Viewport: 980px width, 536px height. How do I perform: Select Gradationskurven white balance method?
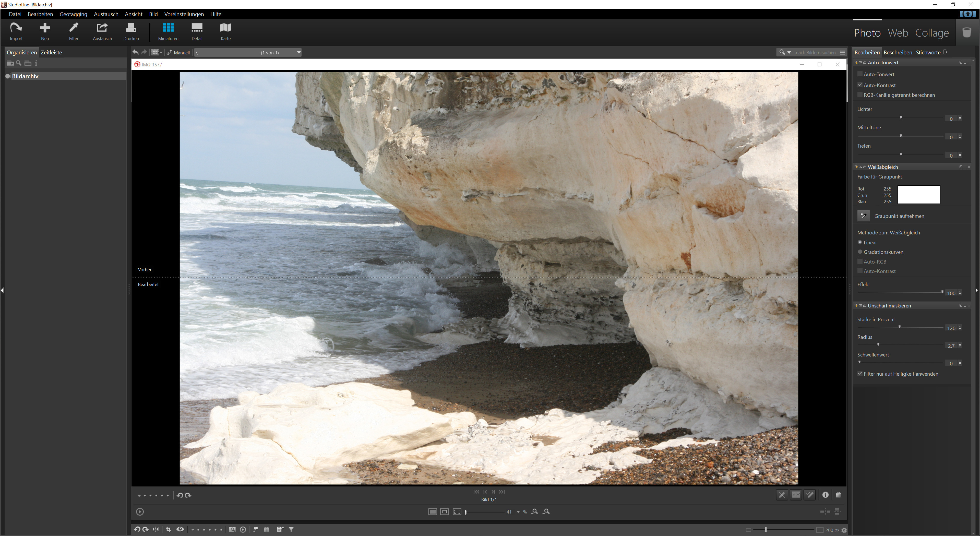point(860,252)
